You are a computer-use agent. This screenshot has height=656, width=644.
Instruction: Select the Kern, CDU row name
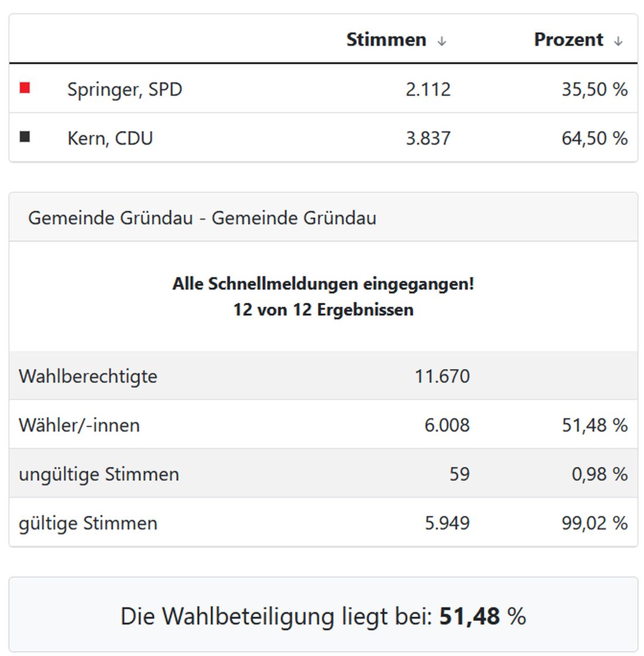click(110, 138)
